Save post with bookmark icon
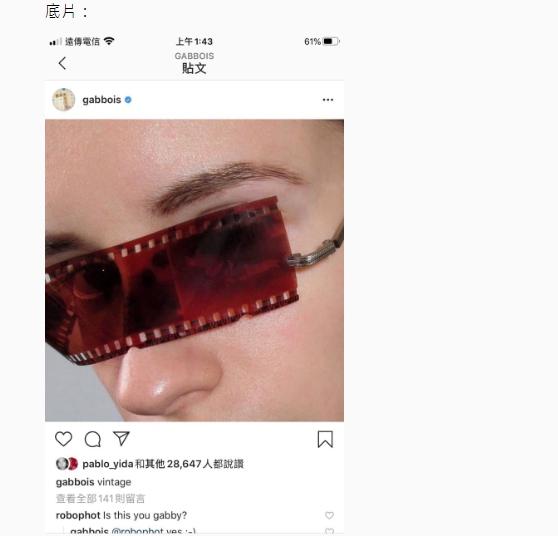 (325, 439)
